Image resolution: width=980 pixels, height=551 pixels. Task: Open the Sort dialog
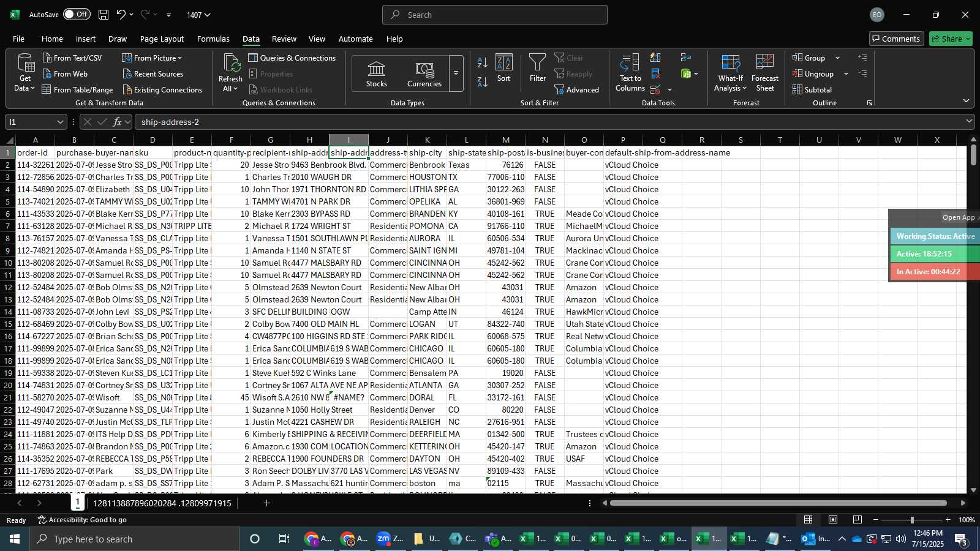503,68
